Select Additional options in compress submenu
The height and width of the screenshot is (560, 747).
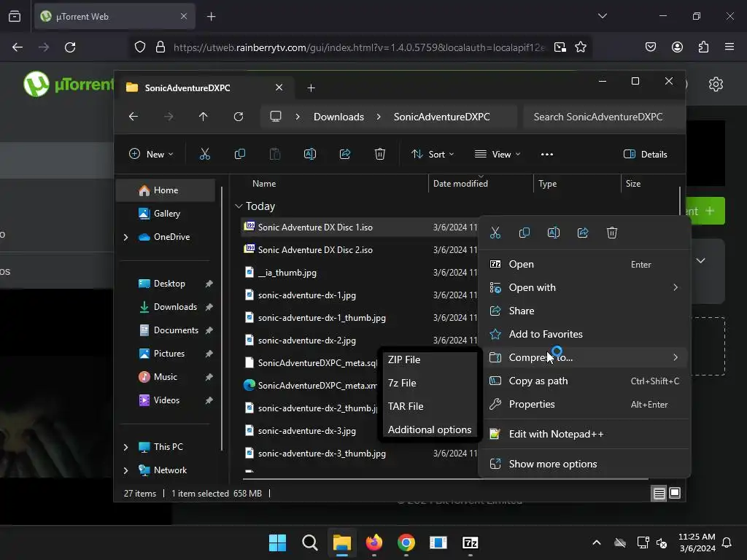point(429,430)
